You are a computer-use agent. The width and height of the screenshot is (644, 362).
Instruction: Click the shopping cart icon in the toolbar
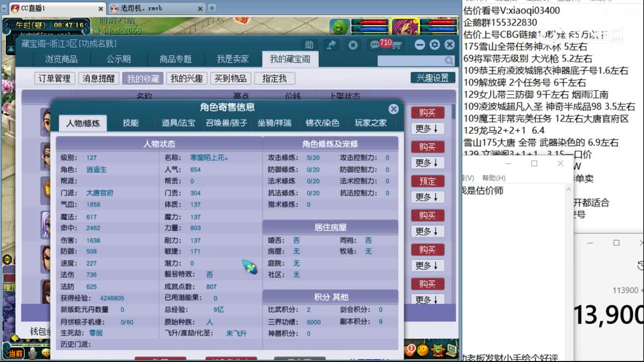coord(397,44)
